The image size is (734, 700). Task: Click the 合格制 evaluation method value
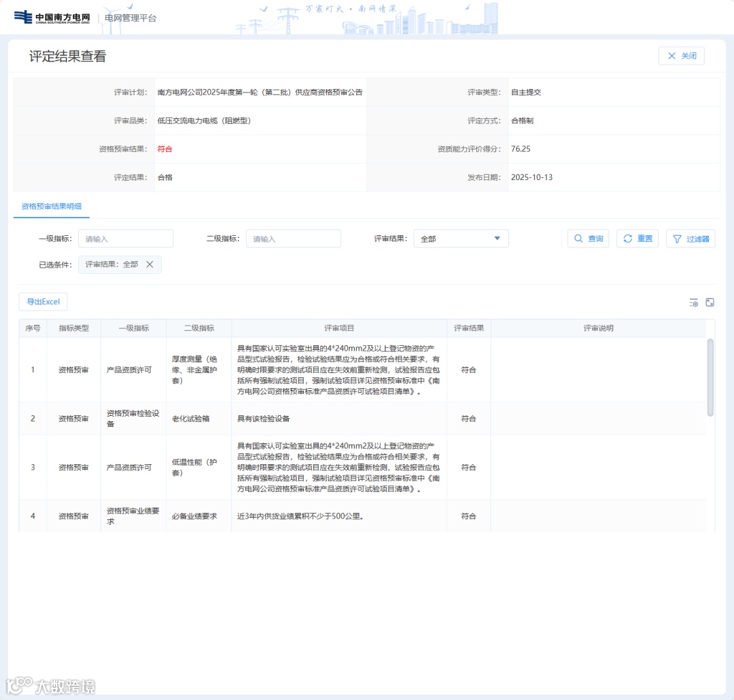(522, 121)
